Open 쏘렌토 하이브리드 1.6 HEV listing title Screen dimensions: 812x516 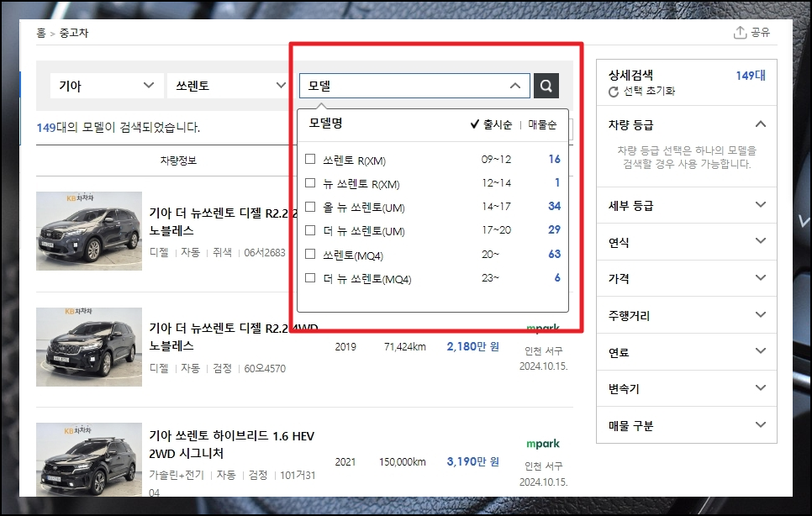click(x=231, y=445)
